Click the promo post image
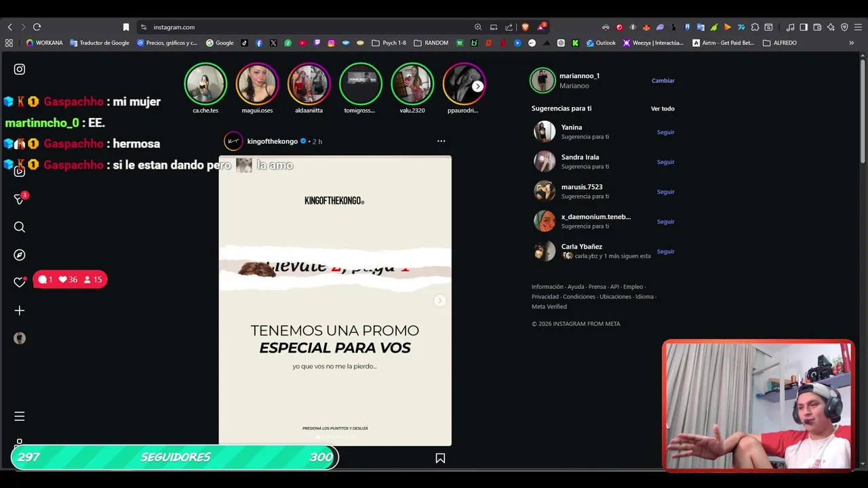Image resolution: width=868 pixels, height=488 pixels. (335, 301)
